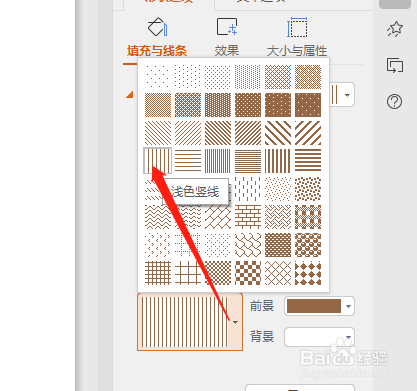Set the large grid pattern
Image resolution: width=417 pixels, height=391 pixels.
coord(188,273)
